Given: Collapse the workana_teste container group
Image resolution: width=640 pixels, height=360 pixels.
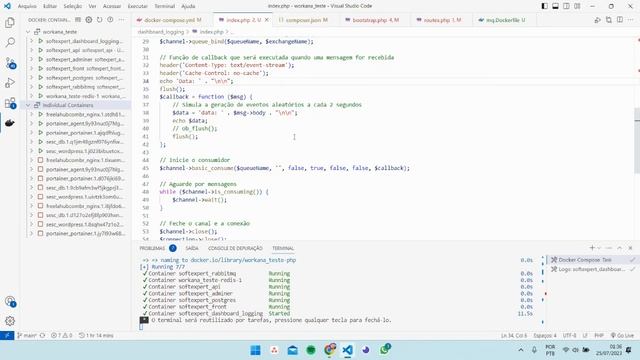Looking at the screenshot, I should [x=28, y=32].
